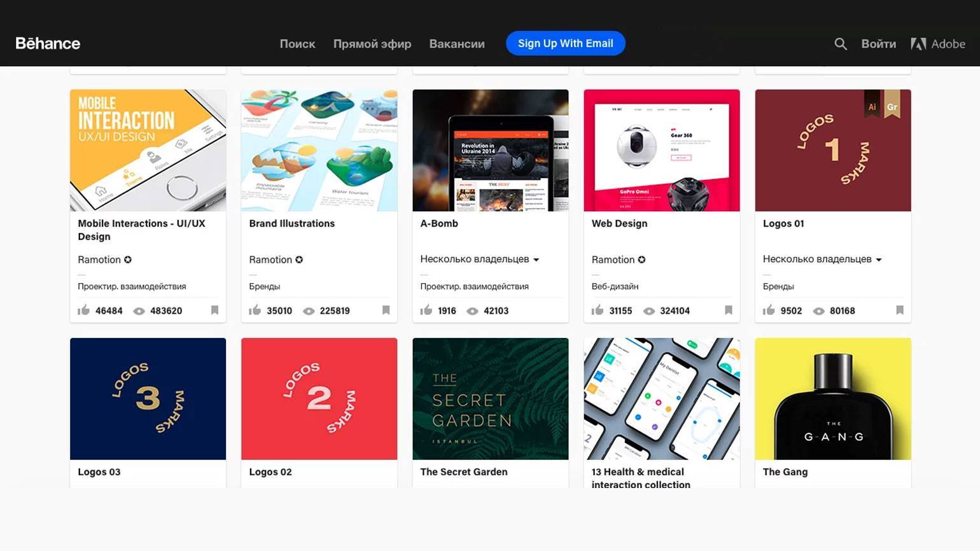The width and height of the screenshot is (980, 551).
Task: Expand multiple owners dropdown on Logos 01
Action: point(879,260)
